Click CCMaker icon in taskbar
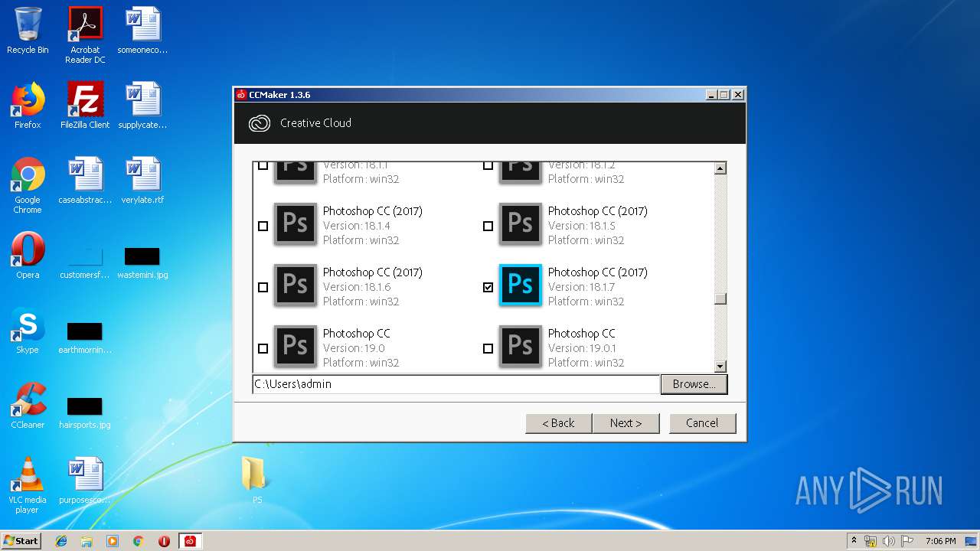 [x=190, y=541]
